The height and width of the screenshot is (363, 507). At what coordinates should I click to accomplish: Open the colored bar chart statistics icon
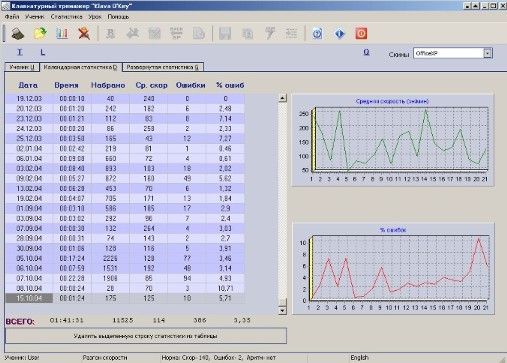pos(62,33)
